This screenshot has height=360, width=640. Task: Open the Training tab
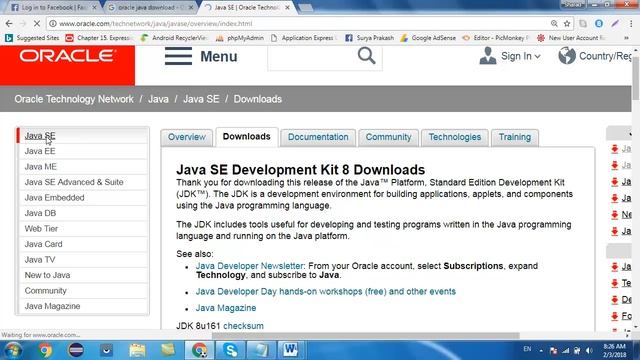tap(515, 137)
